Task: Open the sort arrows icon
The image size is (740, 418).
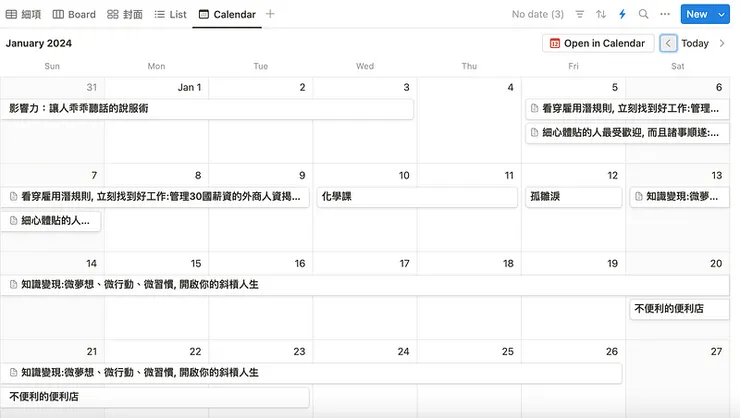Action: 601,14
